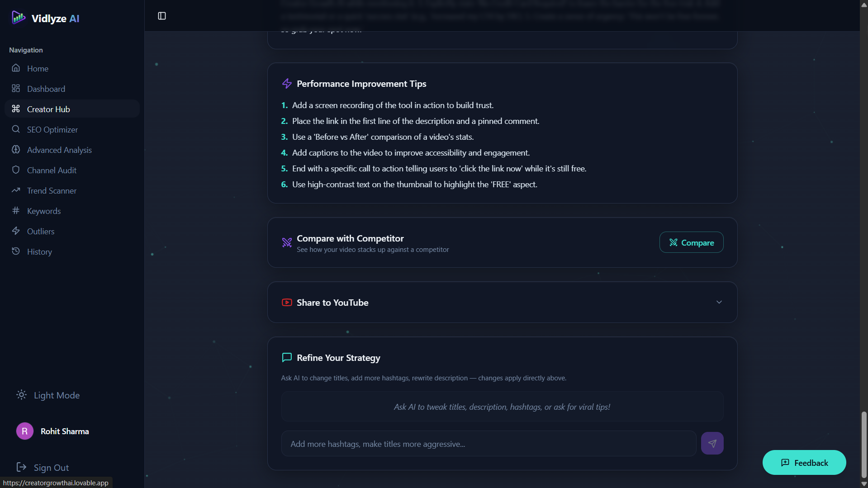The height and width of the screenshot is (488, 868).
Task: Navigate to the Dashboard
Action: pos(46,89)
